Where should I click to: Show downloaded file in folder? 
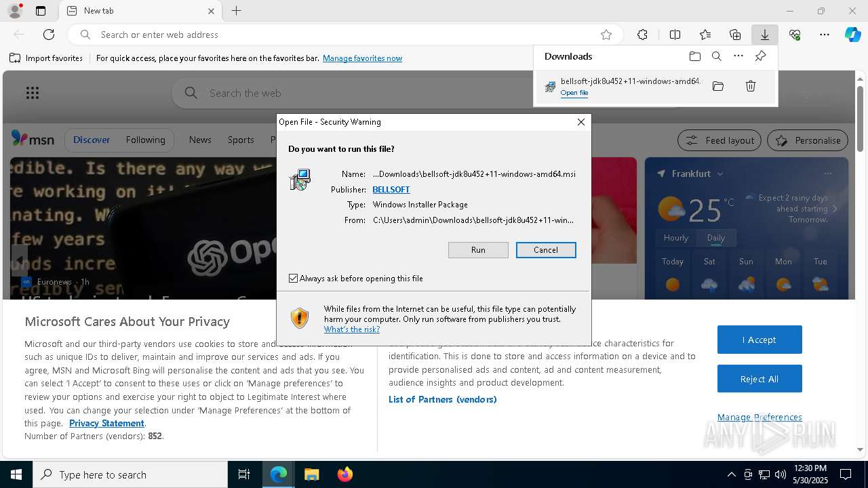tap(718, 86)
